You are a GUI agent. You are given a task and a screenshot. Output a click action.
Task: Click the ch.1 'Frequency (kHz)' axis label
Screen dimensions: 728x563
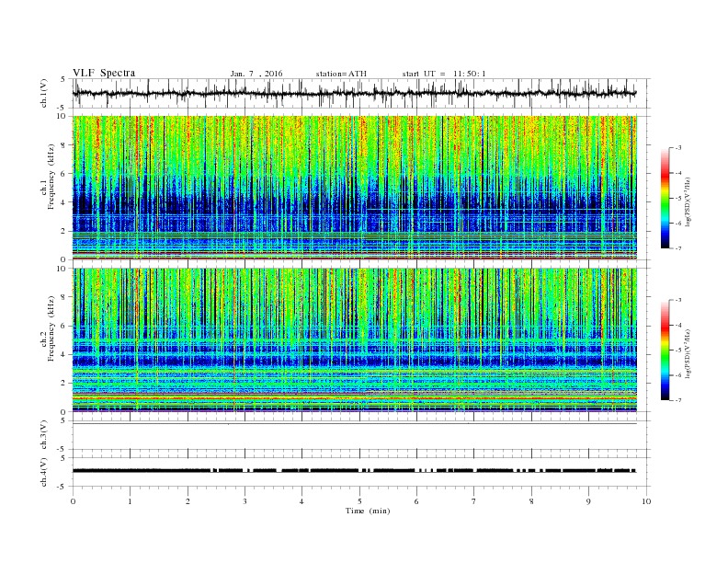tap(51, 178)
